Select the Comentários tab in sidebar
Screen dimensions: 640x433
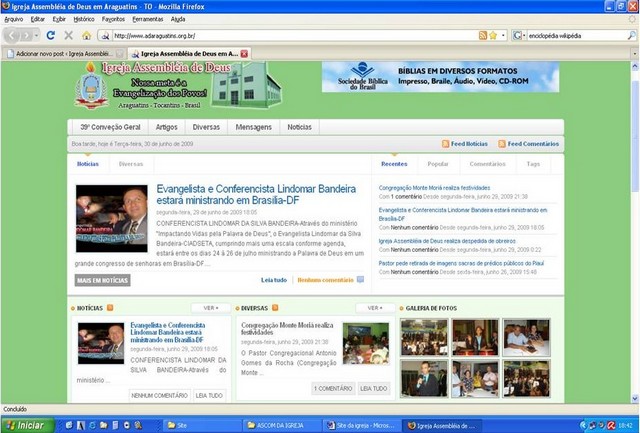pos(487,164)
